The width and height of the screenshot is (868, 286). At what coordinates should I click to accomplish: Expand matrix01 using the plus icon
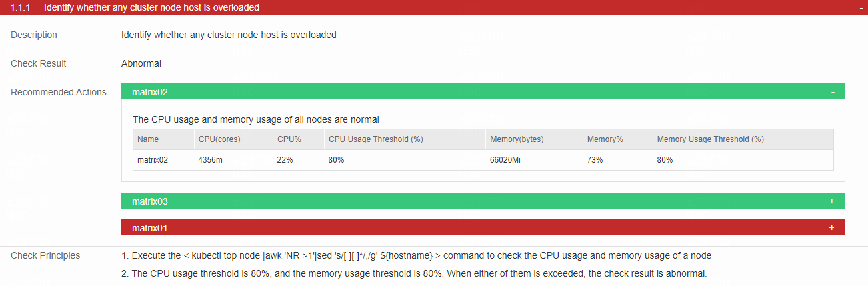(831, 228)
